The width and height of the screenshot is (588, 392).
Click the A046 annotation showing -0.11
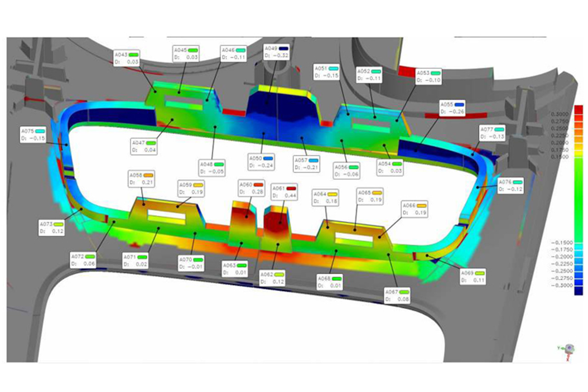click(x=234, y=53)
